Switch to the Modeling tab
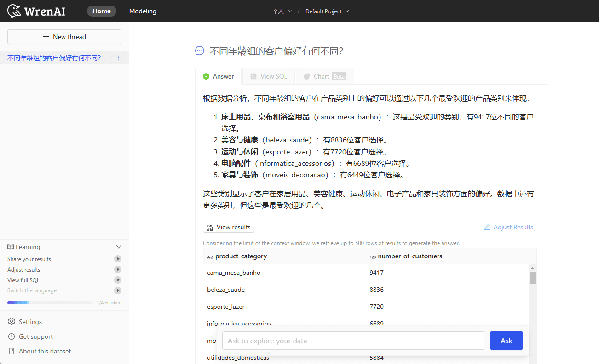599x364 pixels. tap(143, 11)
